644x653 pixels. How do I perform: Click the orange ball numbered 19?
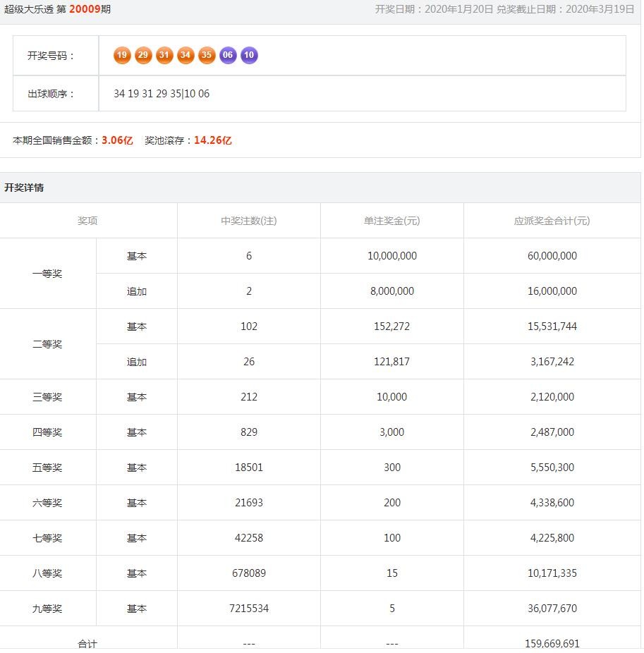(122, 56)
